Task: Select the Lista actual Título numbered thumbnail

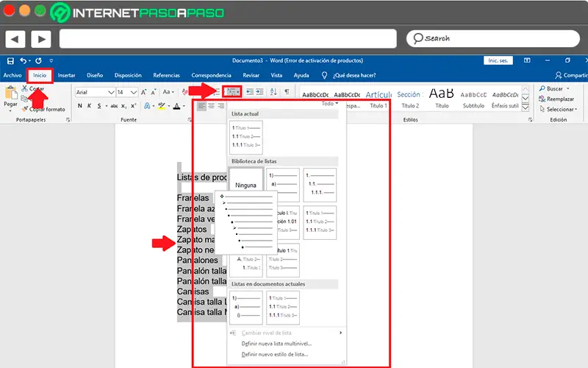Action: pos(246,137)
